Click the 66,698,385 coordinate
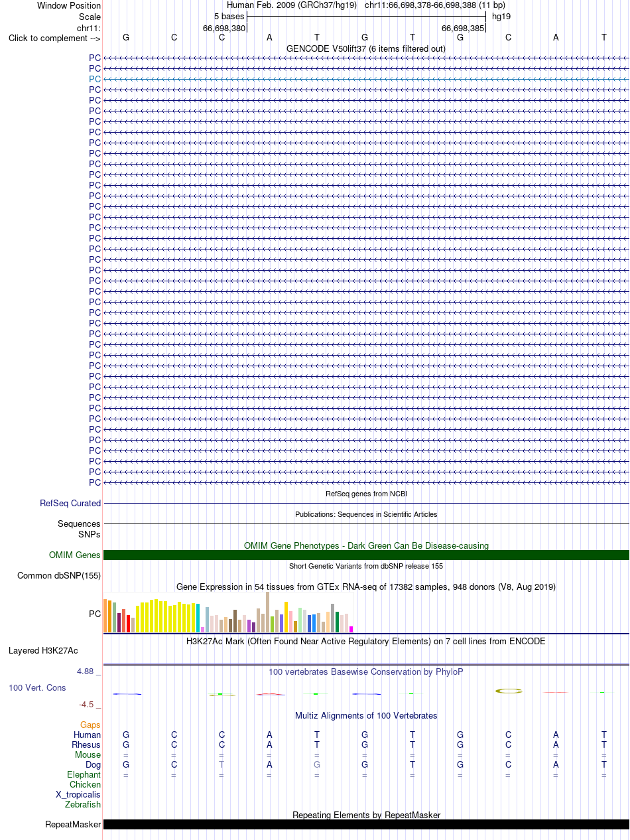Screen dimensions: 630x840 [x=463, y=29]
